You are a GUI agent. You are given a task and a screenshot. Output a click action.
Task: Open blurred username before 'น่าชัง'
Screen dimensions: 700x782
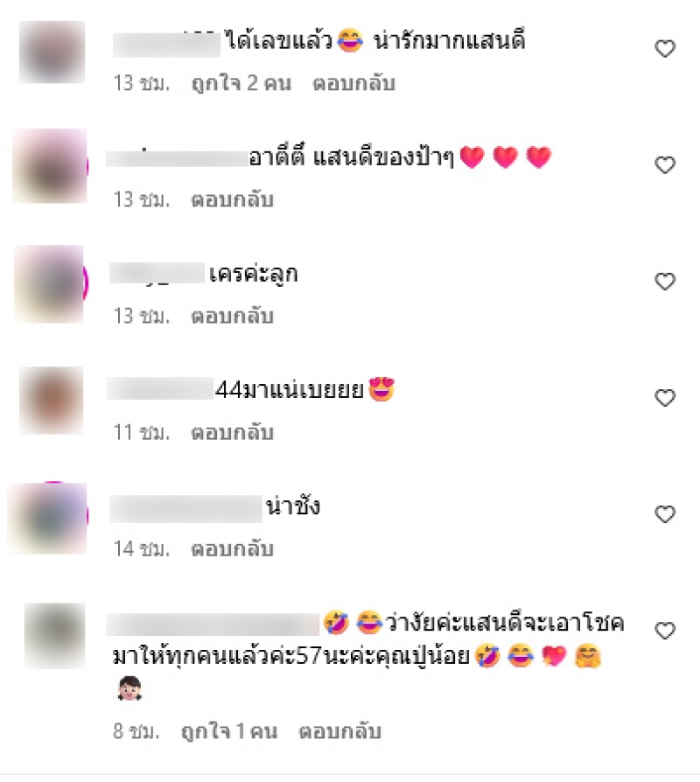coord(185,509)
